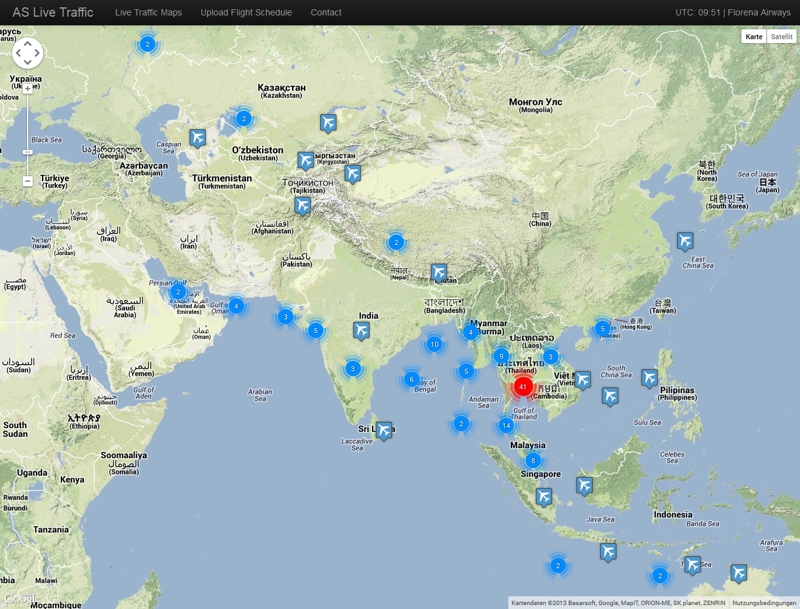Open cluster 2 in the Andaman Sea

[461, 423]
